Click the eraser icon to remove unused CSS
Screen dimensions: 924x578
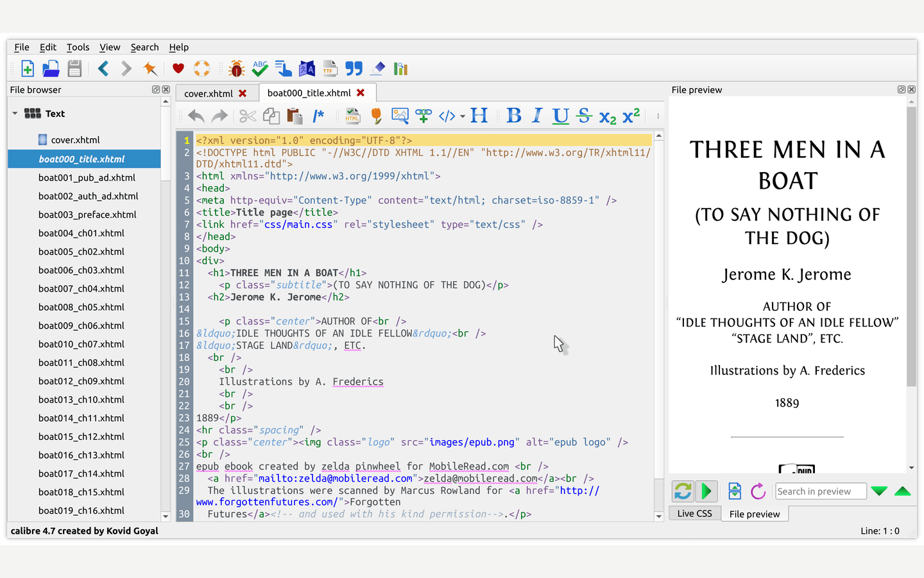point(377,69)
